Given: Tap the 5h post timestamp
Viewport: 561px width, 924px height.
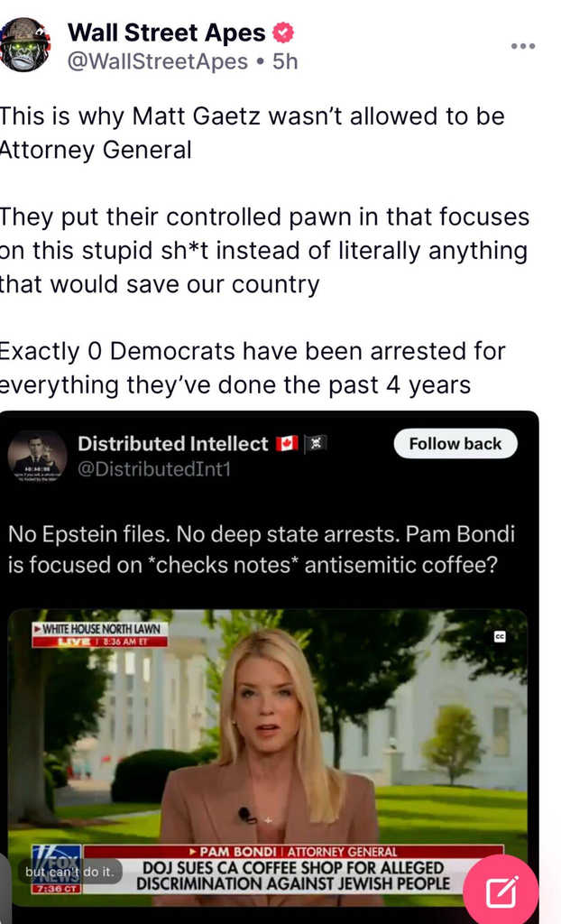Looking at the screenshot, I should pyautogui.click(x=285, y=61).
